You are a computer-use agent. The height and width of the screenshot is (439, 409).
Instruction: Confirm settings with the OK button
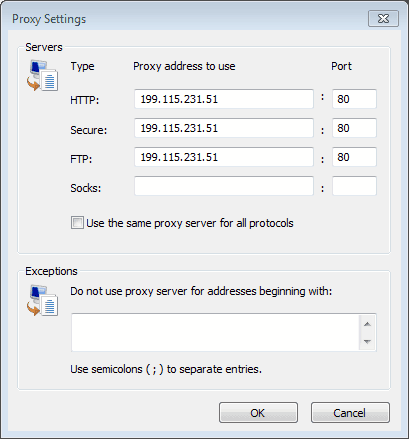pos(258,413)
